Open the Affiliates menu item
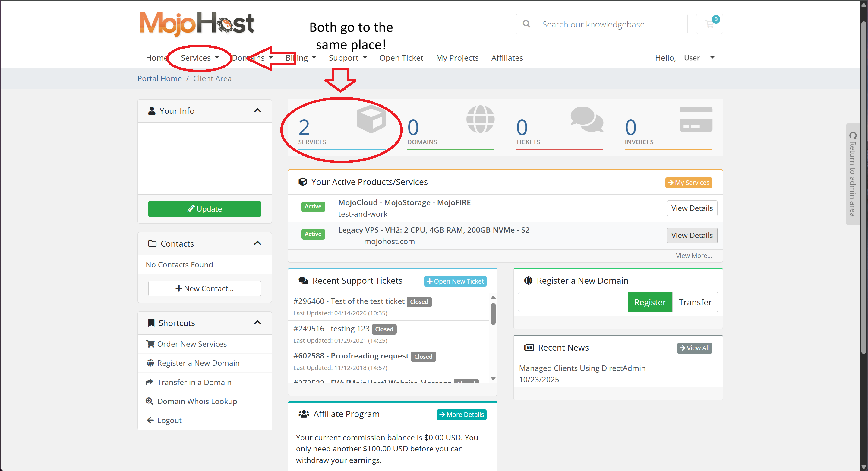 tap(507, 58)
